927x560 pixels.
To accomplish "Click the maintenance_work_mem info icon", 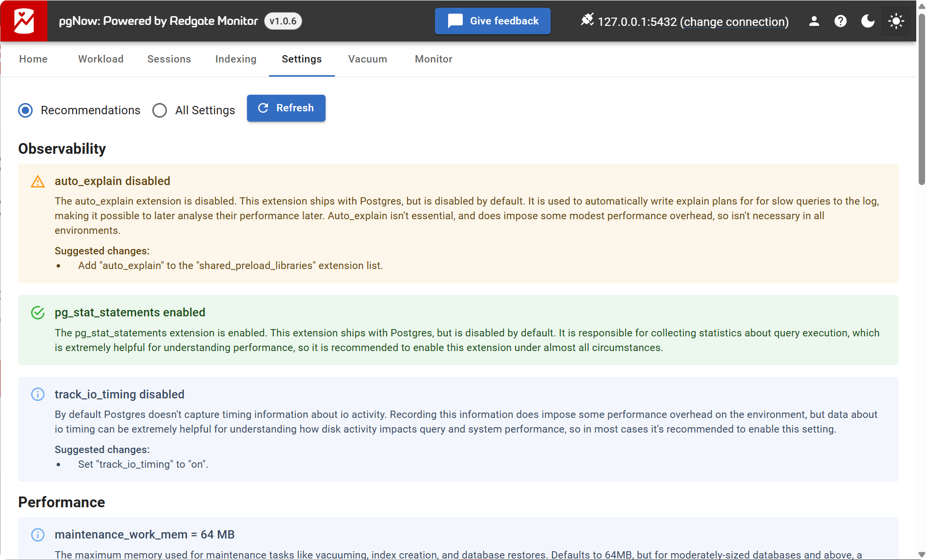I will [x=38, y=535].
